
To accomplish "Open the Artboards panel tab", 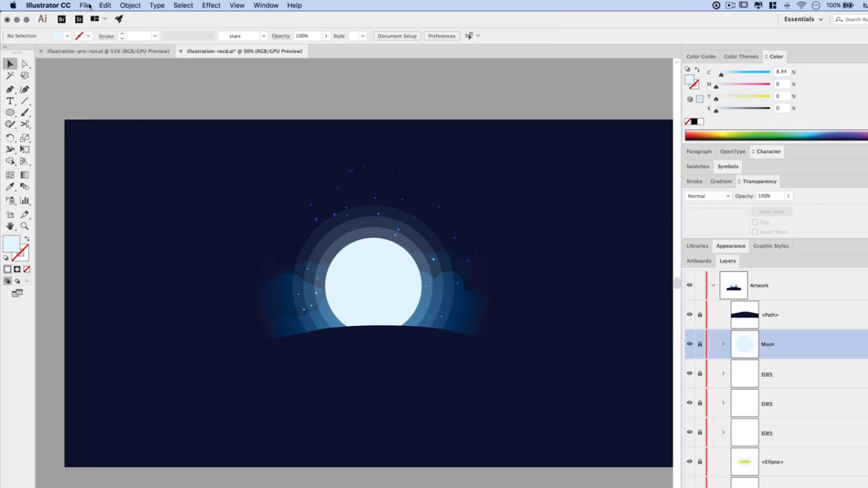I will pos(698,261).
